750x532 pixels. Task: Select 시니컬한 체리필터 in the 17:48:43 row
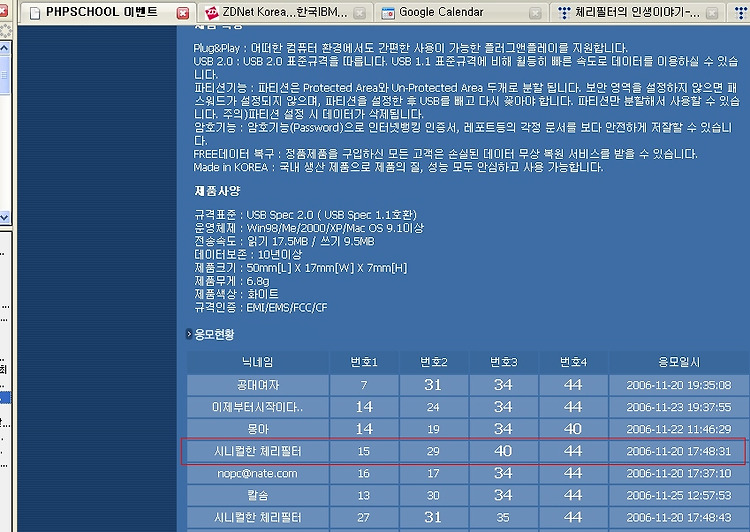tap(257, 517)
